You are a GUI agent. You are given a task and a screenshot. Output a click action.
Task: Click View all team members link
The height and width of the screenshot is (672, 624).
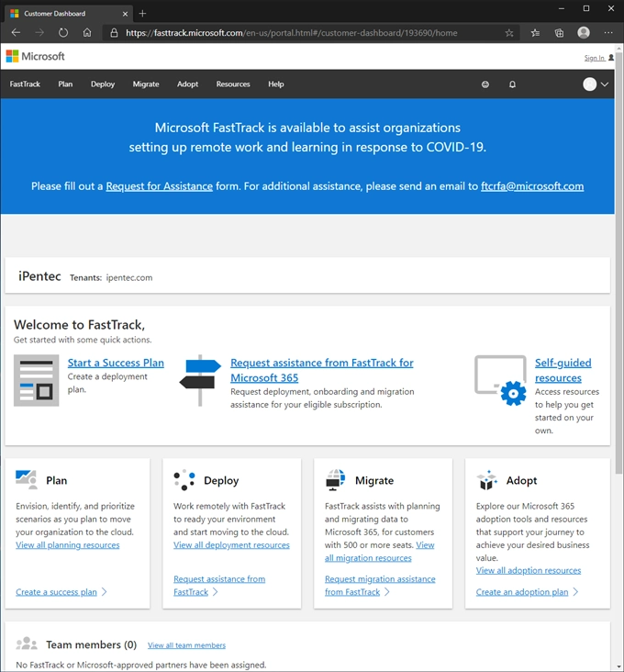tap(186, 645)
